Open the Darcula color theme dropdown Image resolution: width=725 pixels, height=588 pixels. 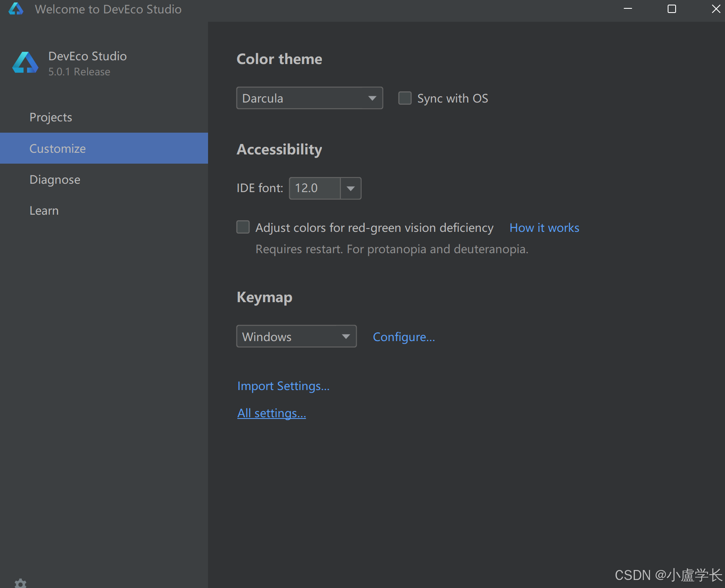click(310, 98)
